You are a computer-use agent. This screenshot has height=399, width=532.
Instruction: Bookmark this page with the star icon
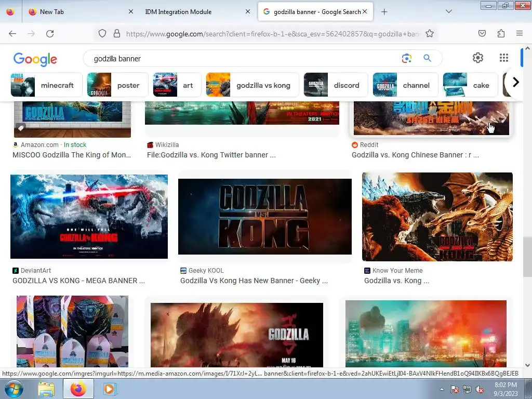[430, 33]
